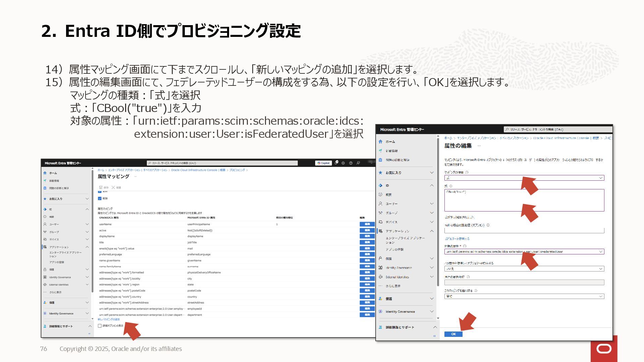The height and width of the screenshot is (362, 644).
Task: Click さらに表示 dots in 属性の編集 window
Action: point(380,286)
